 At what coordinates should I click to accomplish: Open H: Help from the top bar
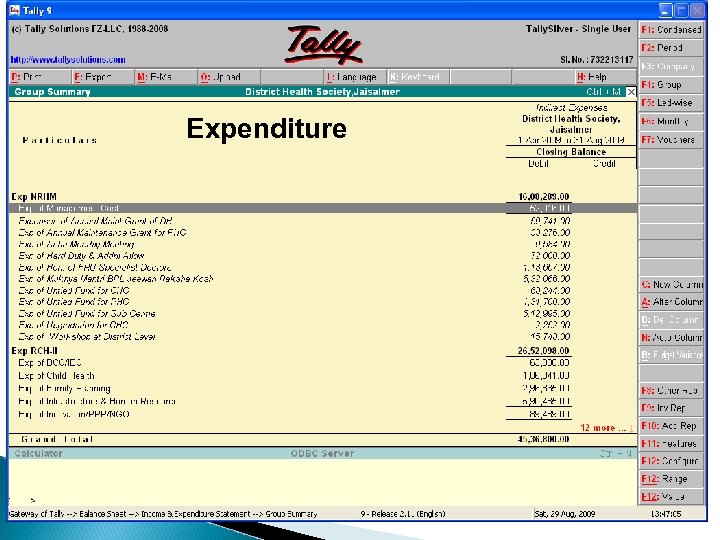[606, 77]
